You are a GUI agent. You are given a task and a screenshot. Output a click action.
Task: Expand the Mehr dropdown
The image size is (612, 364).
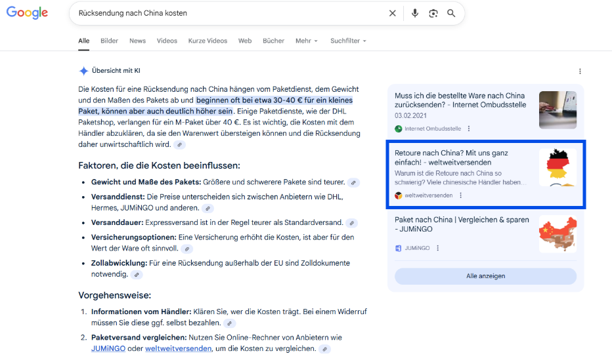coord(307,41)
